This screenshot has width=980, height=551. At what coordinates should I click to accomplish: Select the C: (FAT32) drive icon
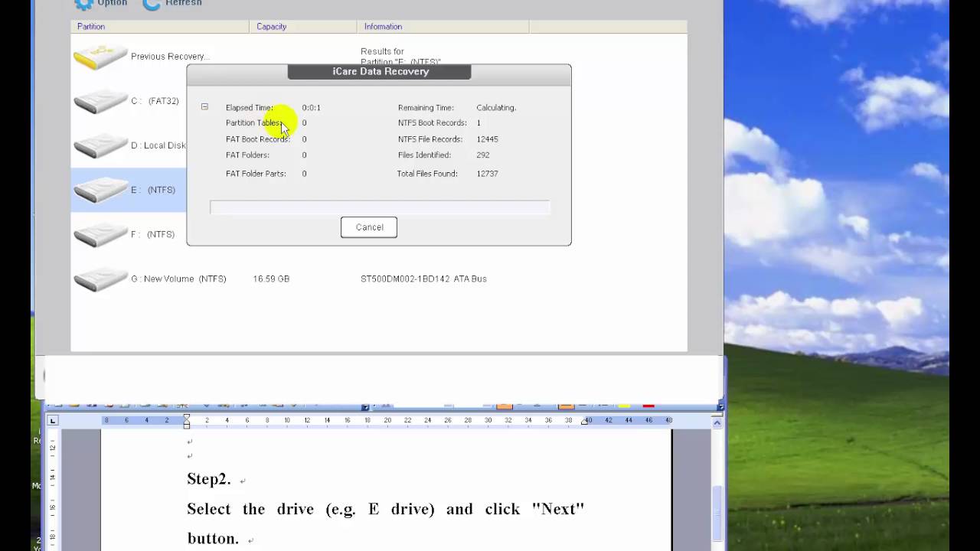[x=100, y=101]
